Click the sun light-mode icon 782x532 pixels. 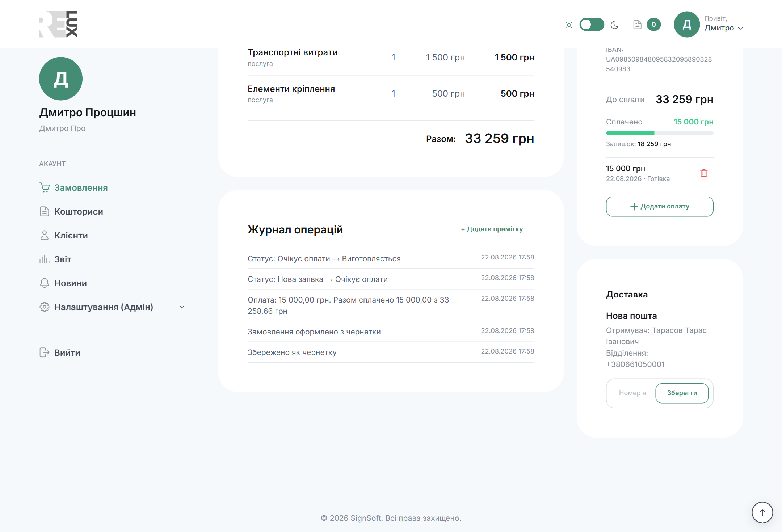click(569, 25)
